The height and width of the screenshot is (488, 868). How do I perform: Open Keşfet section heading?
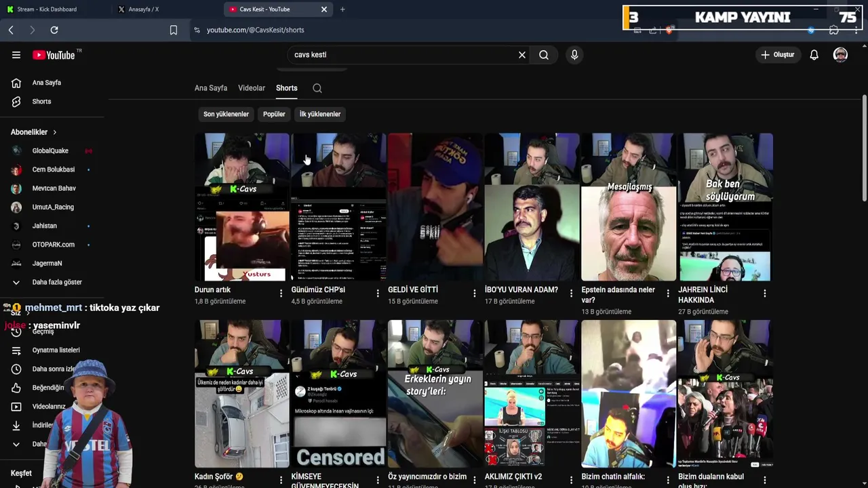tap(21, 473)
